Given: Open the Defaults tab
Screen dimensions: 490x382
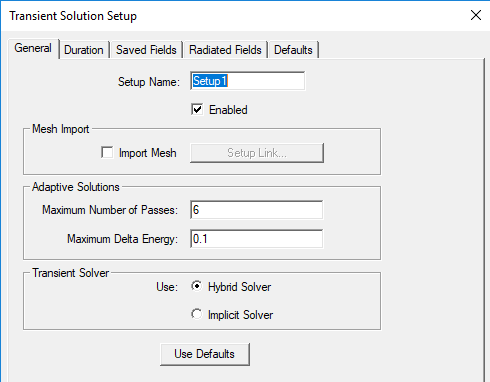Looking at the screenshot, I should click(293, 50).
